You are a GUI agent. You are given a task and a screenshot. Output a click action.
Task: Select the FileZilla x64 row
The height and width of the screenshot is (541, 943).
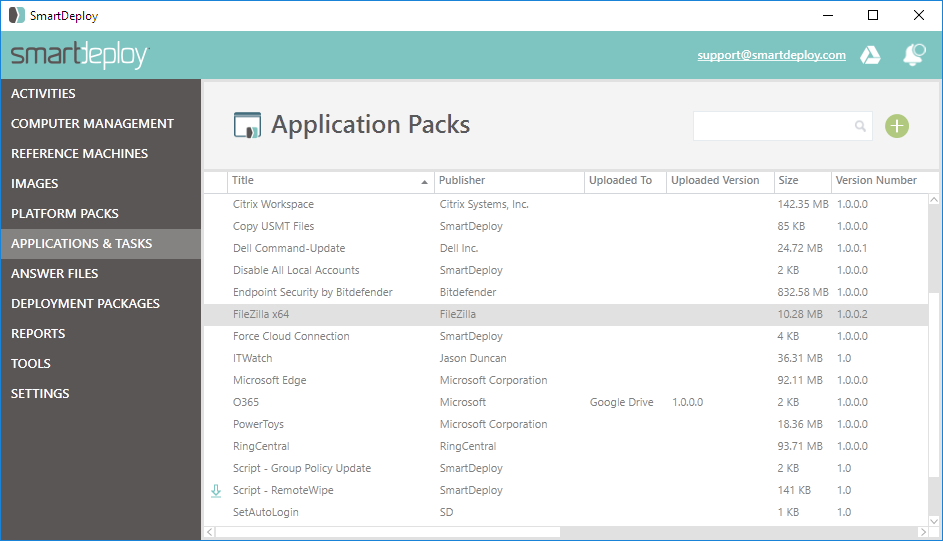pyautogui.click(x=566, y=314)
